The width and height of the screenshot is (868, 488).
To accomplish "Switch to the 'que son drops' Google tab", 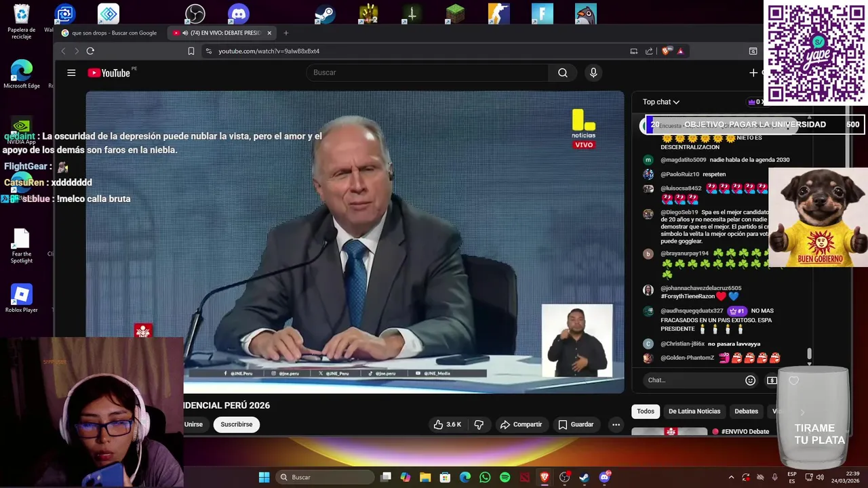I will 111,33.
